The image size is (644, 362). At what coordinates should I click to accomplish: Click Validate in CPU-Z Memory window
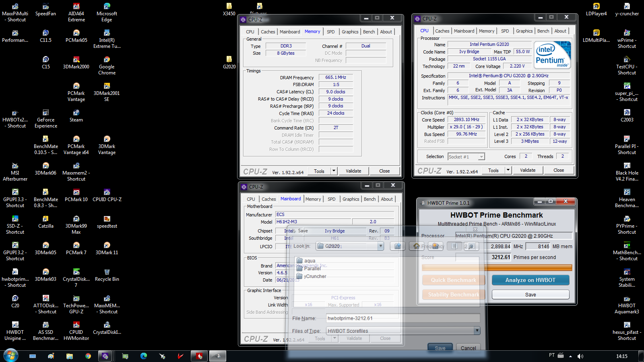(353, 171)
